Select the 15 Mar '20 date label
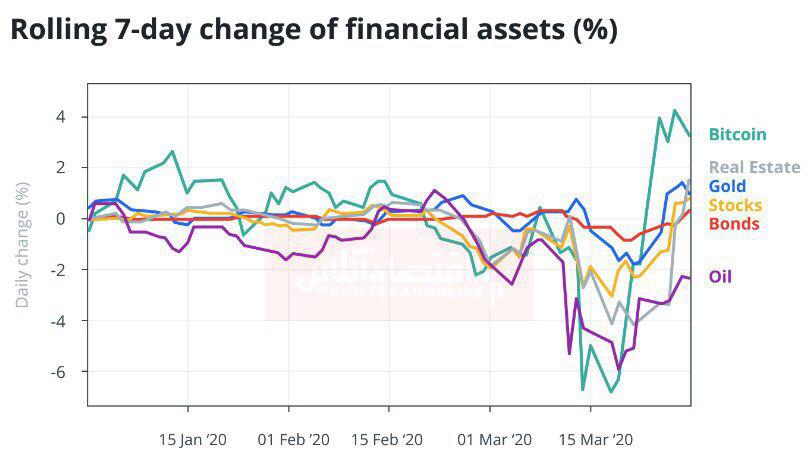 pyautogui.click(x=596, y=440)
